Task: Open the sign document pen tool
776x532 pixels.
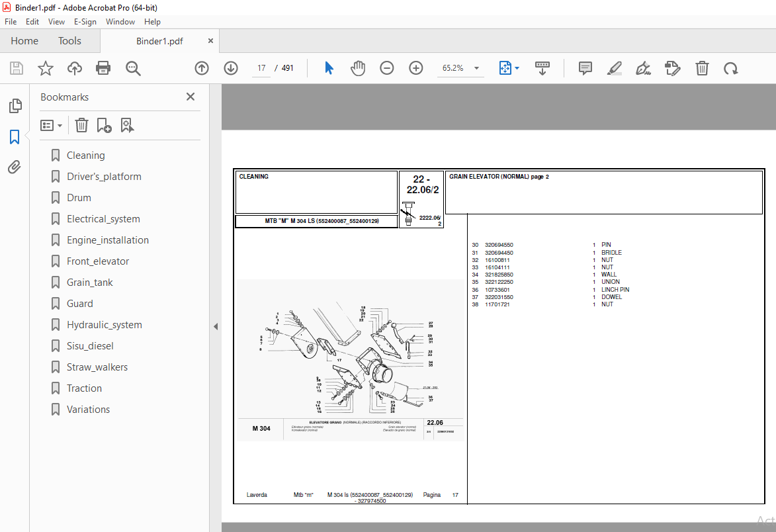Action: [x=644, y=68]
